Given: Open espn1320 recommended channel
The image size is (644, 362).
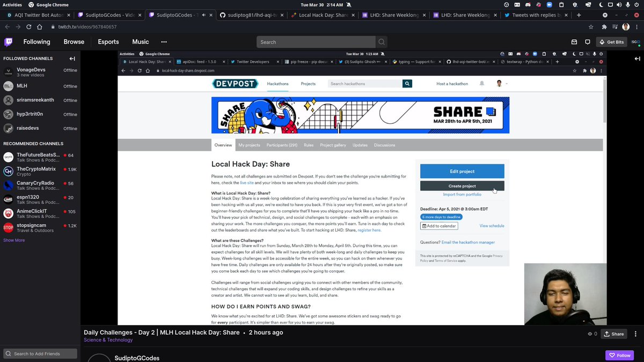Looking at the screenshot, I should click(40, 200).
